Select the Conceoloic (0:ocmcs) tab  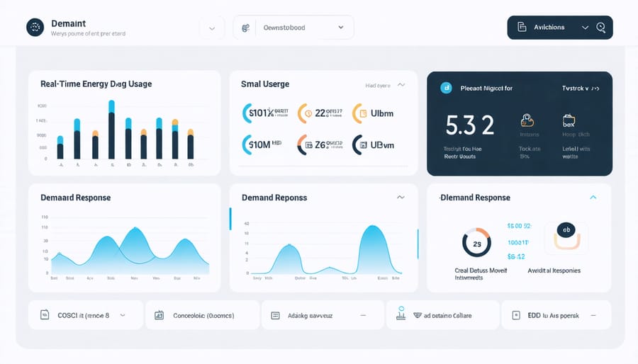tap(202, 315)
